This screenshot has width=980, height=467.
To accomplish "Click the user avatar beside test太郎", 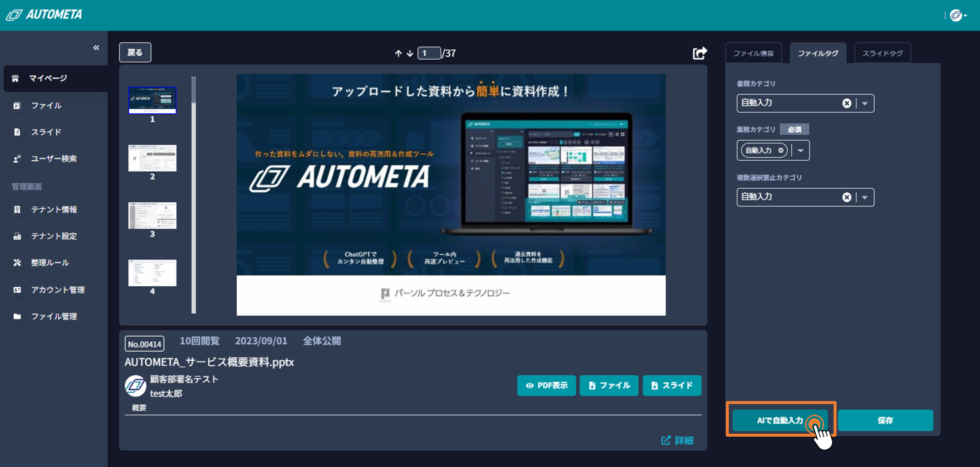I will [135, 386].
